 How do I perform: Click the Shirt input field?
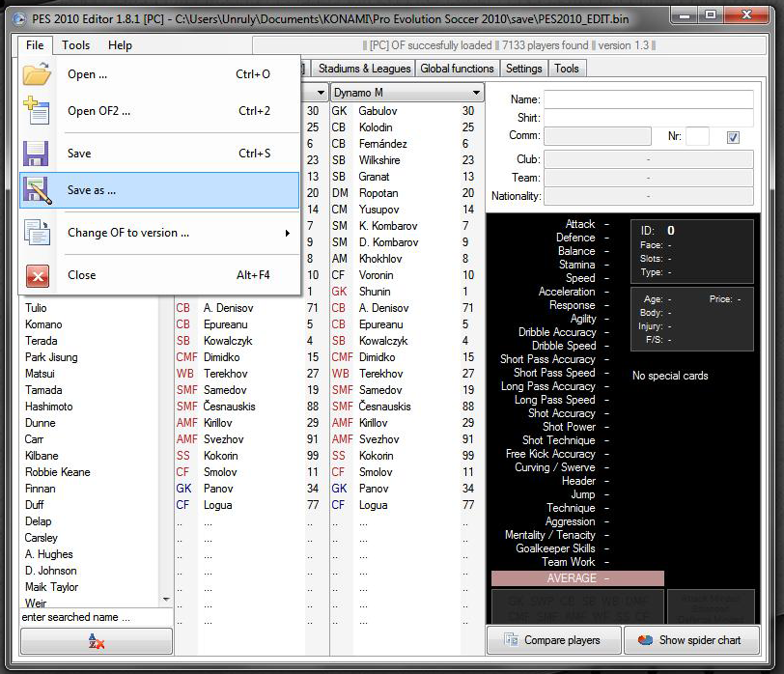[x=649, y=118]
